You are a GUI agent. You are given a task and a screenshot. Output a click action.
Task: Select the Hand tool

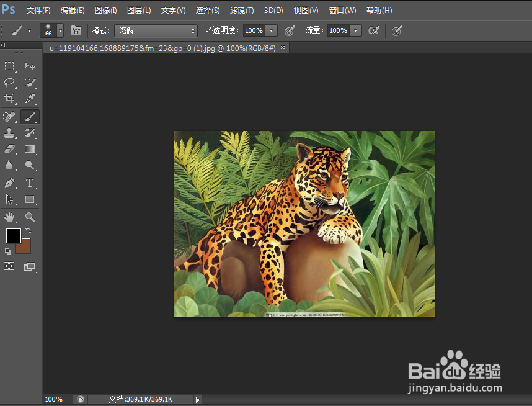click(x=9, y=217)
